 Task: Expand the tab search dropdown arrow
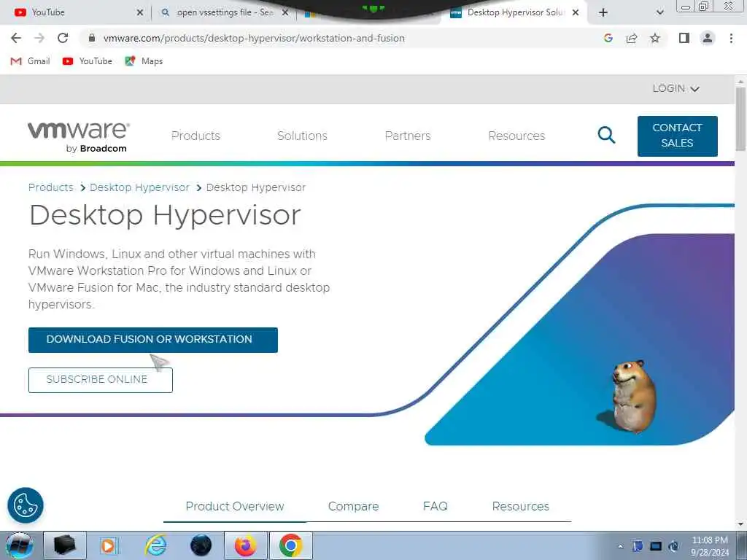click(x=659, y=12)
